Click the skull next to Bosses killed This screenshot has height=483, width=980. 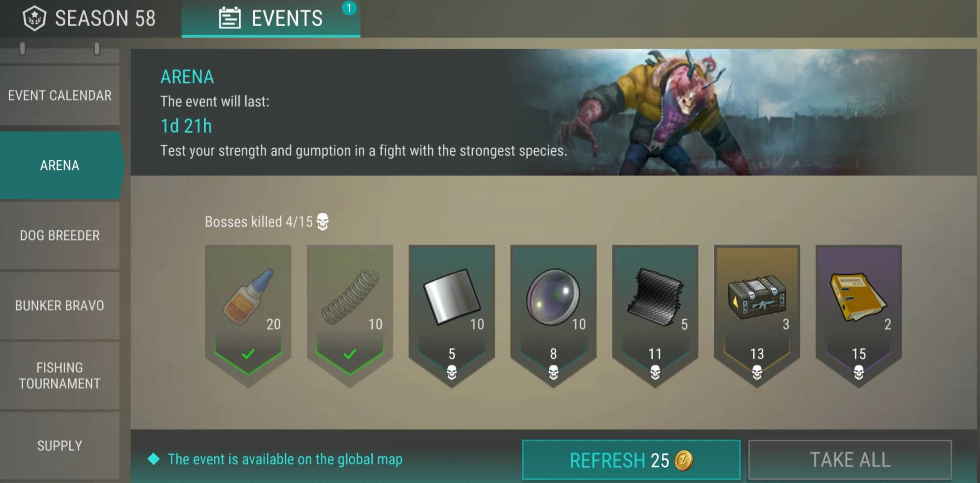[x=323, y=222]
